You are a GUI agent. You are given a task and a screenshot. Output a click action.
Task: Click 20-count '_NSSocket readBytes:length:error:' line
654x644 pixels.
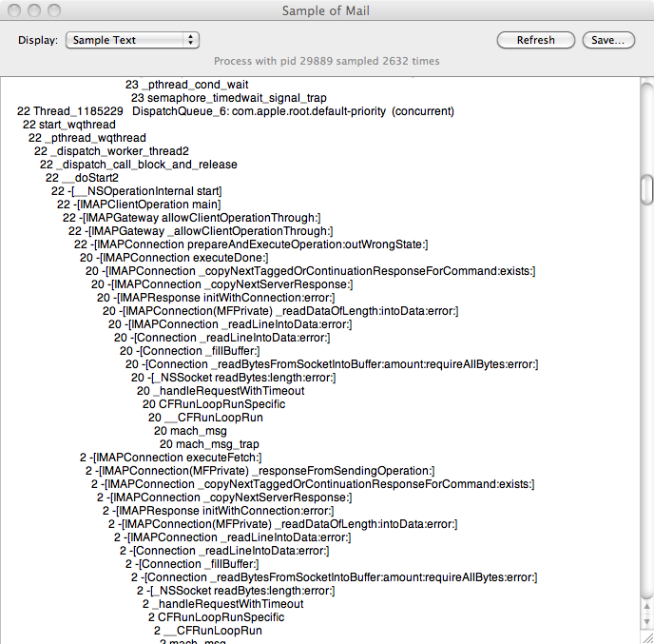234,379
